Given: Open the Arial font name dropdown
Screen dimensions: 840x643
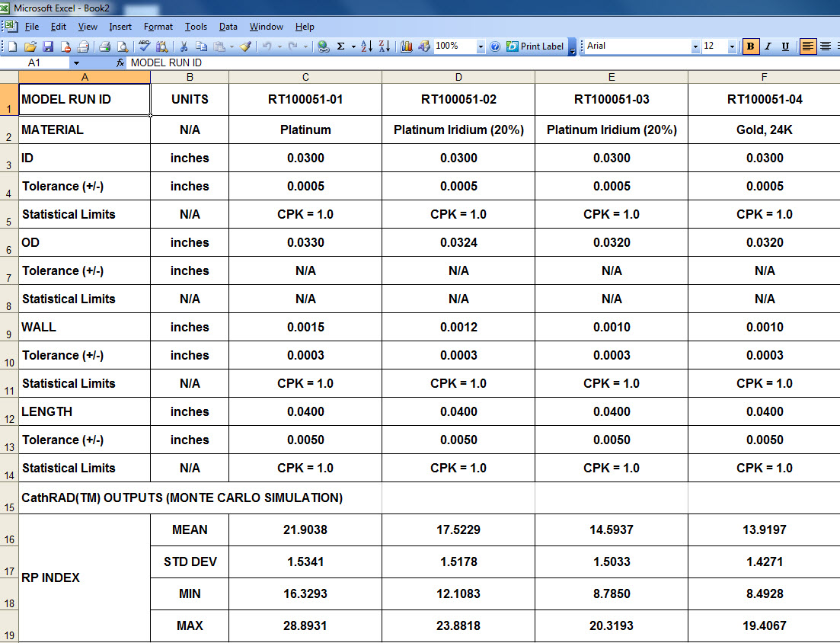Looking at the screenshot, I should point(695,47).
